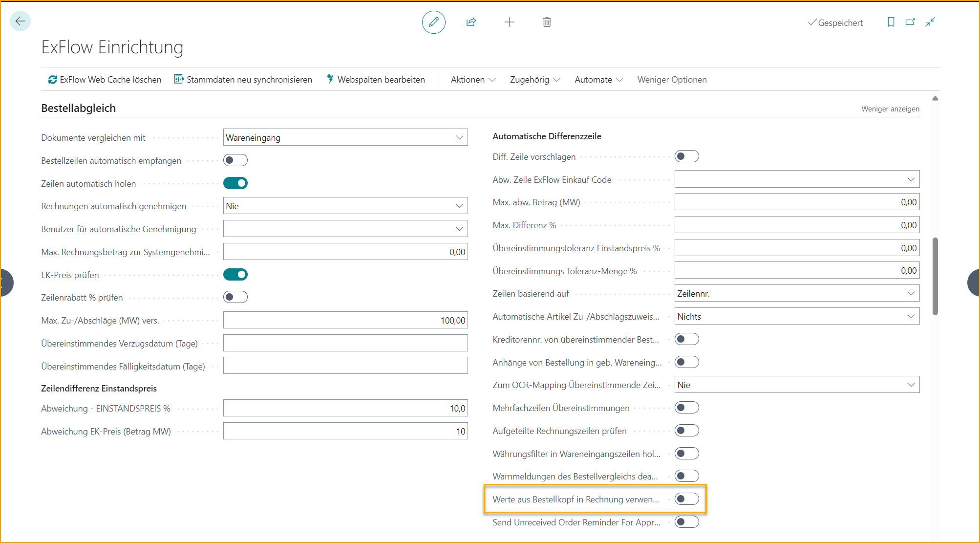The height and width of the screenshot is (543, 980).
Task: Click Übereinstimmungs Toleranz-Menge % field
Action: (797, 270)
